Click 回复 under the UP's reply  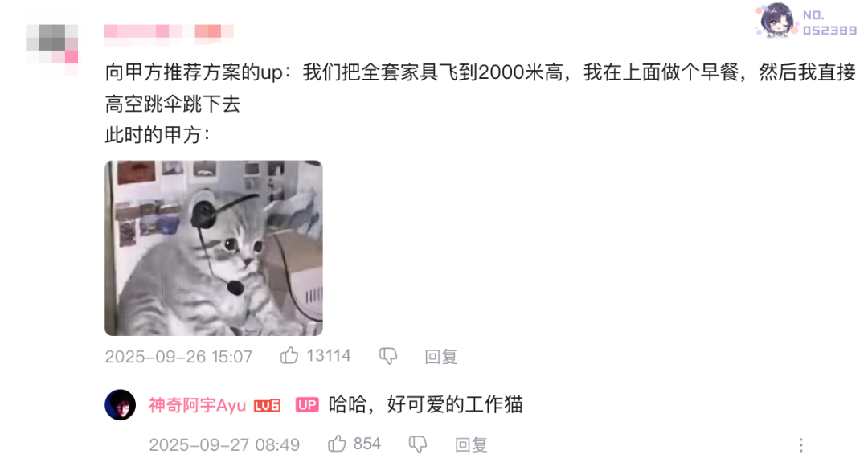point(471,445)
